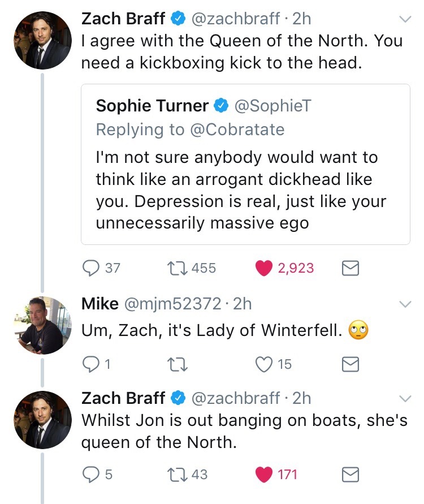Message the 'queen of the North' tweet
Screen dimensions: 424x504
coord(351,474)
